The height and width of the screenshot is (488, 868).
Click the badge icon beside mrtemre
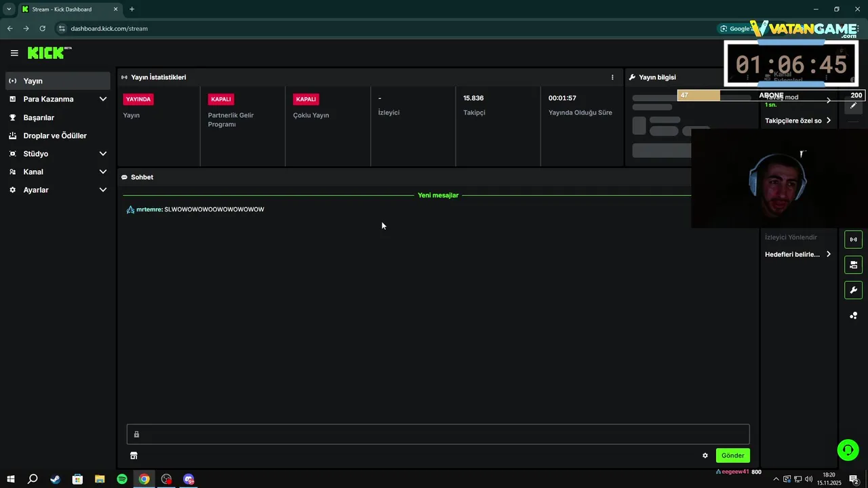tap(130, 209)
